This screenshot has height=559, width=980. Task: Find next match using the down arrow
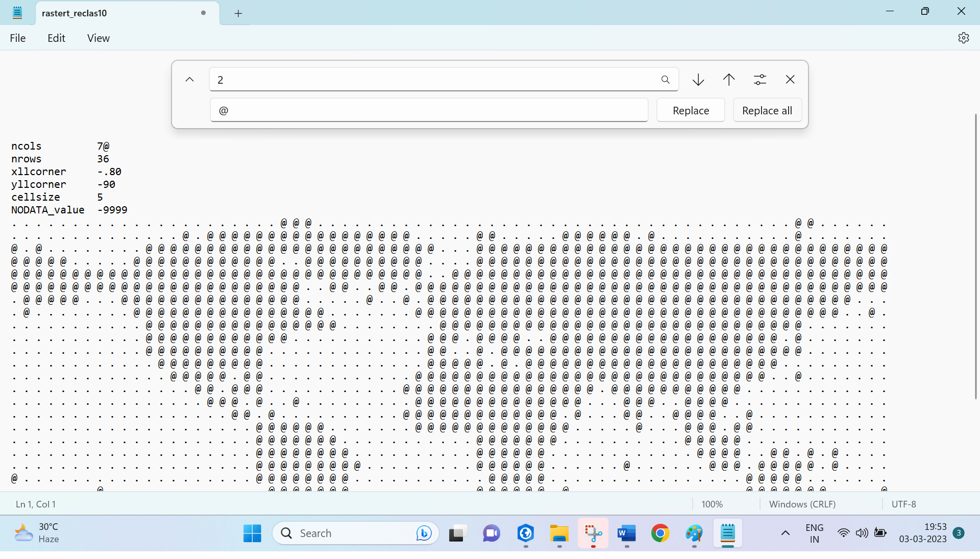pyautogui.click(x=698, y=80)
